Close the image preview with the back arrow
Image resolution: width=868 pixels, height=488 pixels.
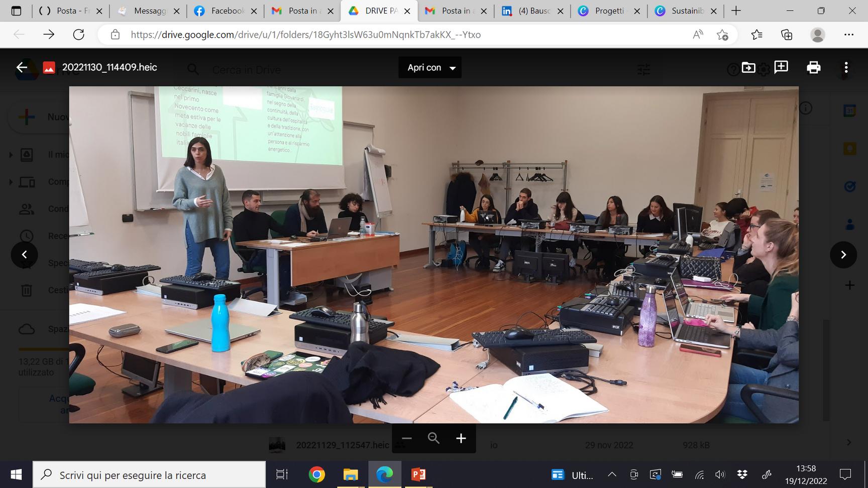tap(22, 67)
